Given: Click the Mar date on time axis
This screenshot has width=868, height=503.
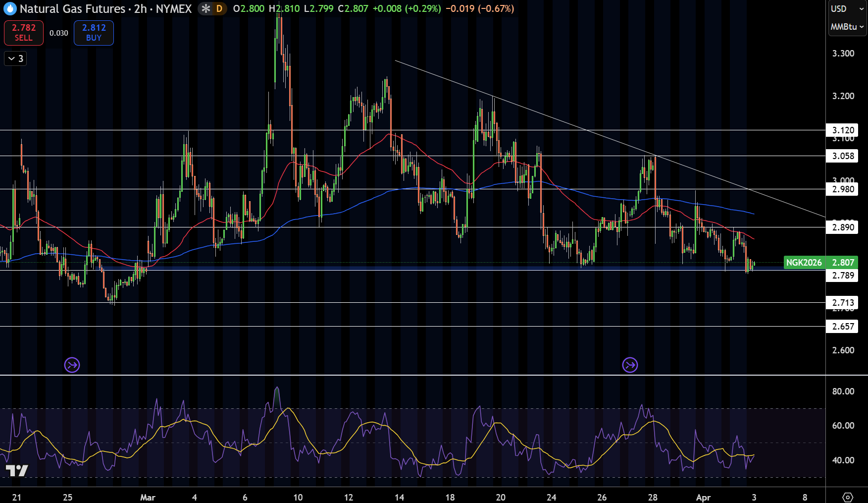Looking at the screenshot, I should pos(148,497).
